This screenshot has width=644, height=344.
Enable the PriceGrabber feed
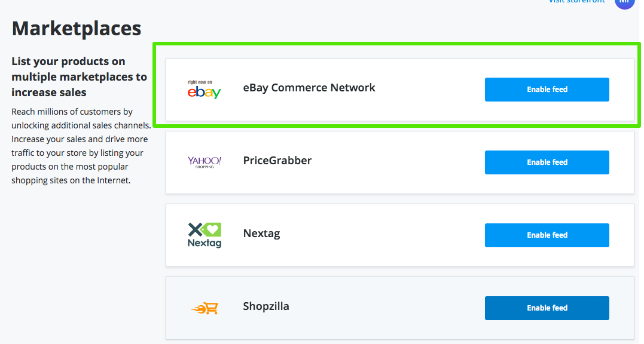point(547,162)
